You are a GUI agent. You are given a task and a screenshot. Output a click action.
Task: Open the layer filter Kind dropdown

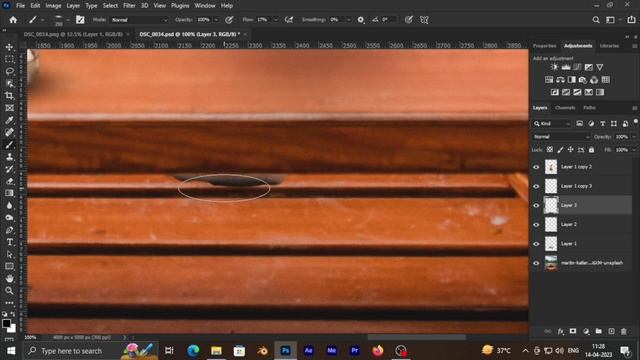pos(552,124)
